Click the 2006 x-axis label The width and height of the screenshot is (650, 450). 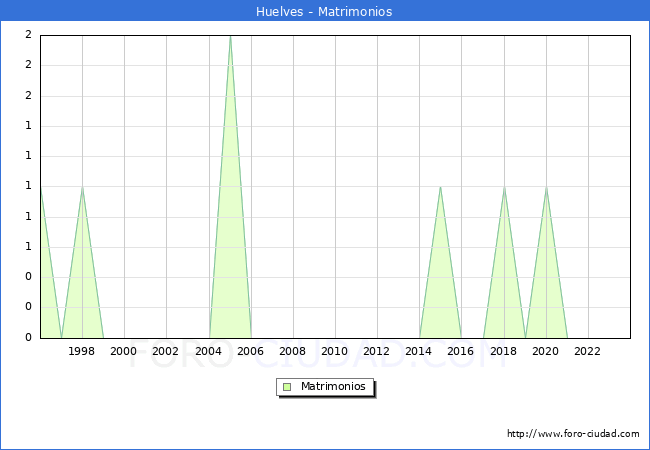point(250,351)
